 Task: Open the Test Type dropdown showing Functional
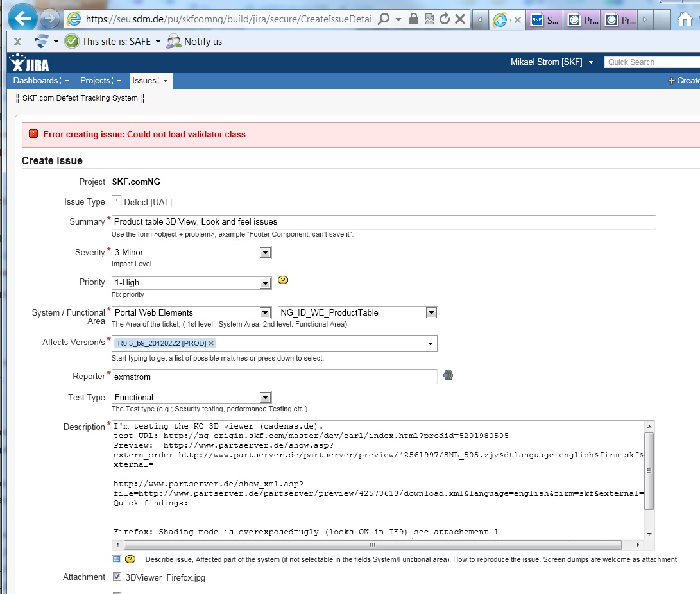click(x=191, y=398)
